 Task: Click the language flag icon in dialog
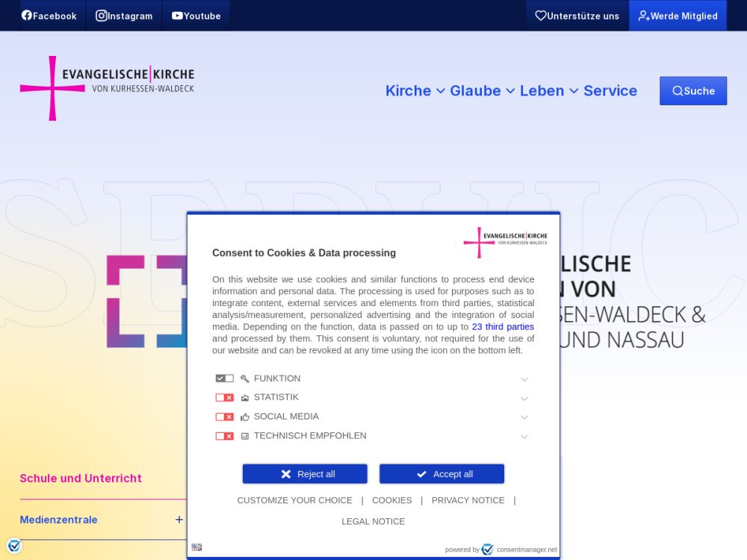pyautogui.click(x=196, y=547)
